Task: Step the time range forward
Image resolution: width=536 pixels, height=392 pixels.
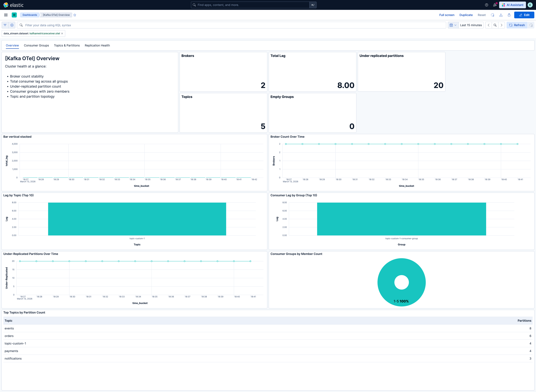Action: pos(502,25)
